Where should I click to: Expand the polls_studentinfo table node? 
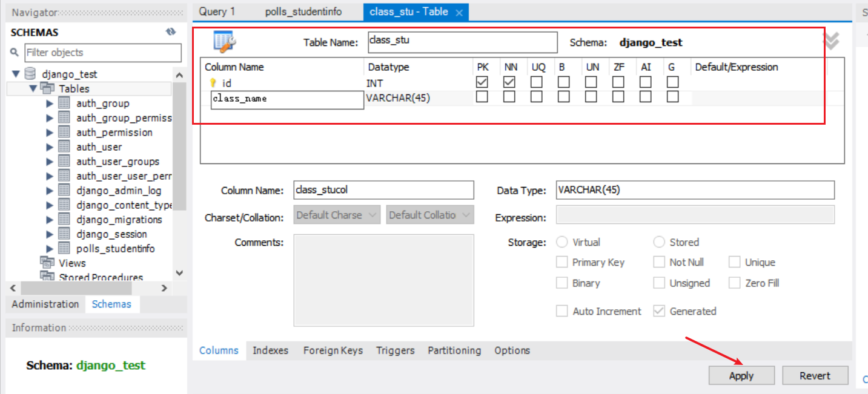(x=50, y=248)
